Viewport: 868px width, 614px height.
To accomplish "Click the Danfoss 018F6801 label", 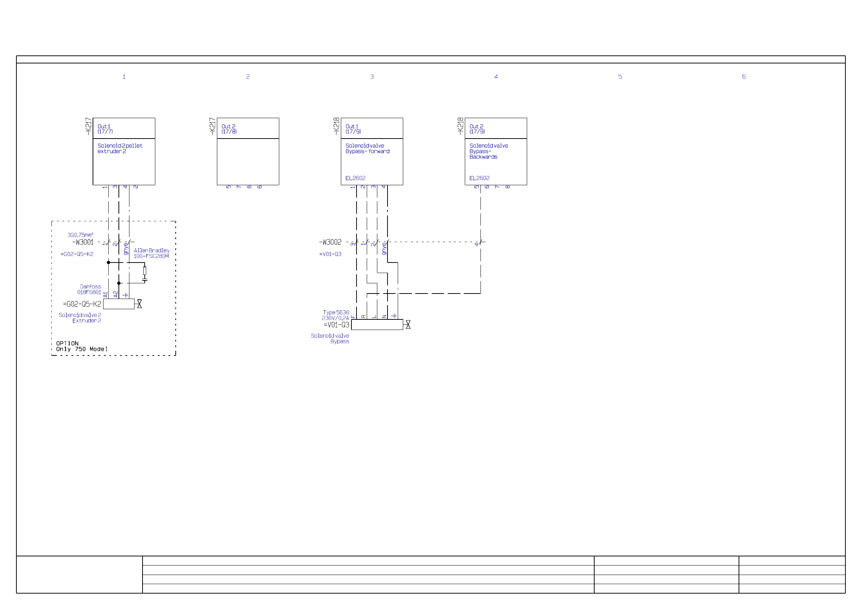I will click(x=90, y=289).
